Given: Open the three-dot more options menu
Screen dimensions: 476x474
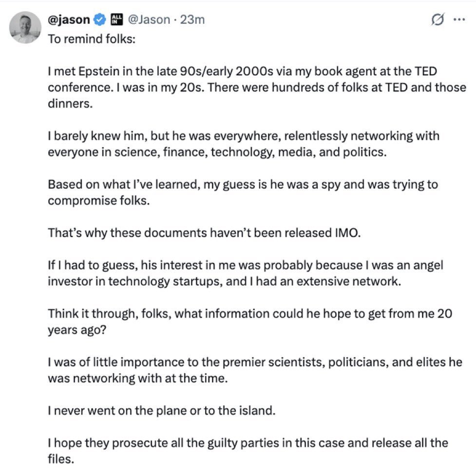Looking at the screenshot, I should [x=459, y=20].
